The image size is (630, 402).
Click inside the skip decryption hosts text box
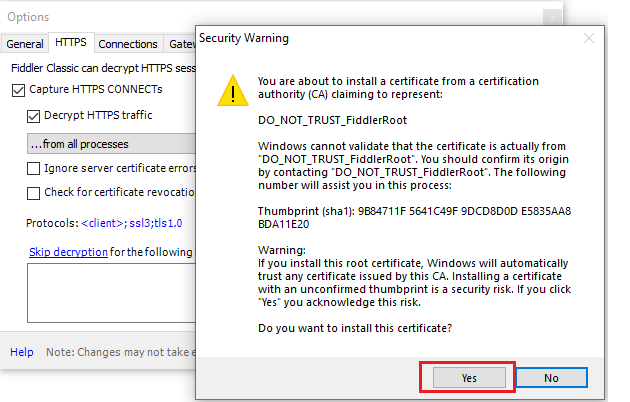click(x=111, y=293)
